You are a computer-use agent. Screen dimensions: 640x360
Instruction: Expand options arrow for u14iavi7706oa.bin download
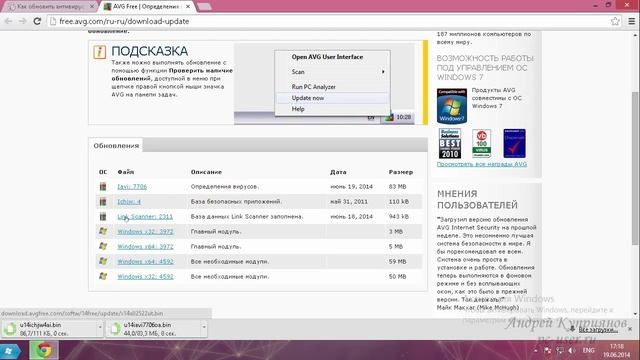point(204,327)
